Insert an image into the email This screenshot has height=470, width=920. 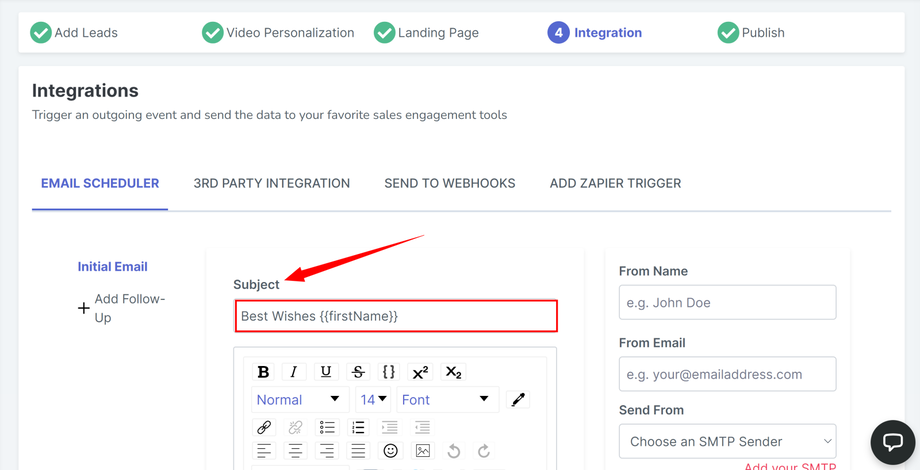423,451
